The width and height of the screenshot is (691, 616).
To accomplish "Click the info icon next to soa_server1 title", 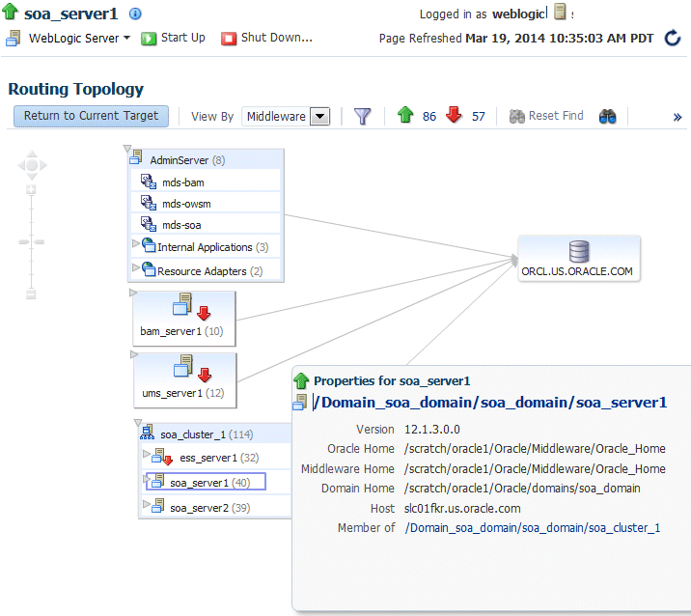I will (x=135, y=14).
